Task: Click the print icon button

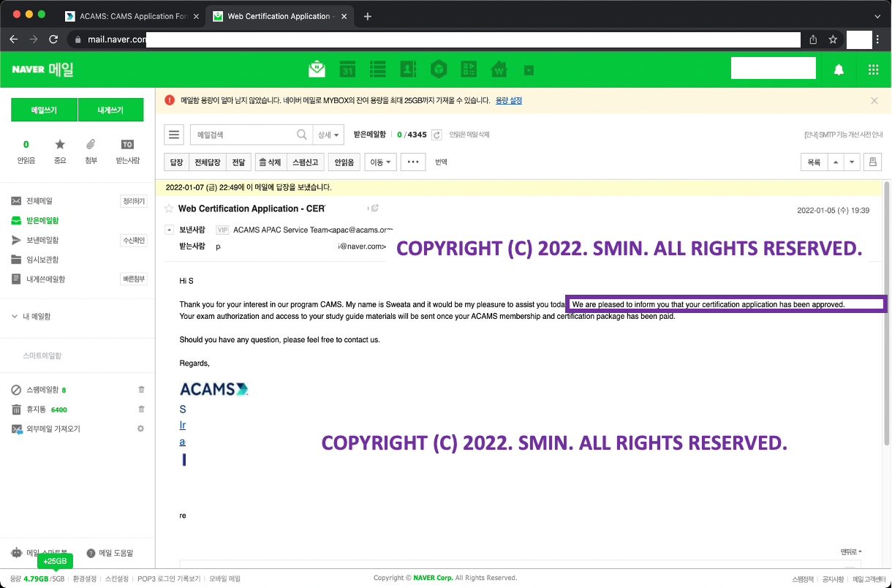Action: point(872,162)
